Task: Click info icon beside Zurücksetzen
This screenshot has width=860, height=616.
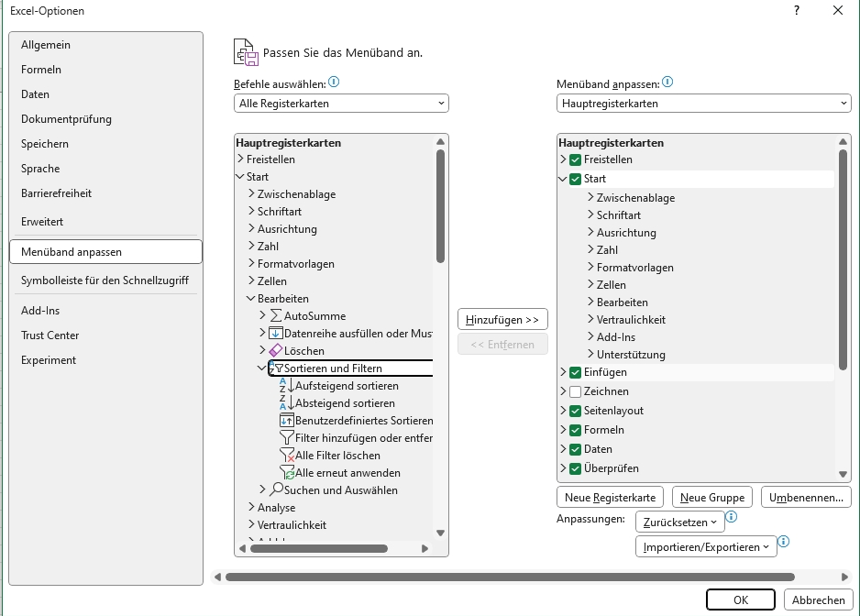Action: click(731, 517)
